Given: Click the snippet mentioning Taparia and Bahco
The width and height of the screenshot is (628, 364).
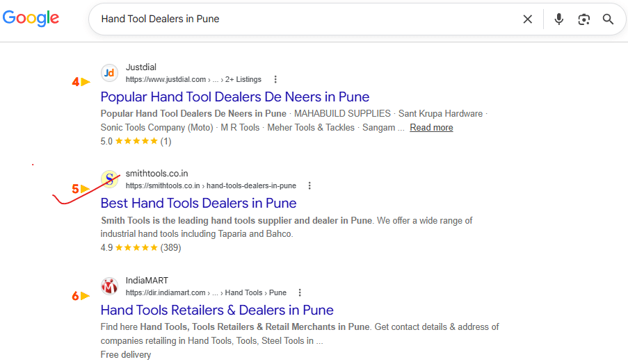Looking at the screenshot, I should [287, 227].
